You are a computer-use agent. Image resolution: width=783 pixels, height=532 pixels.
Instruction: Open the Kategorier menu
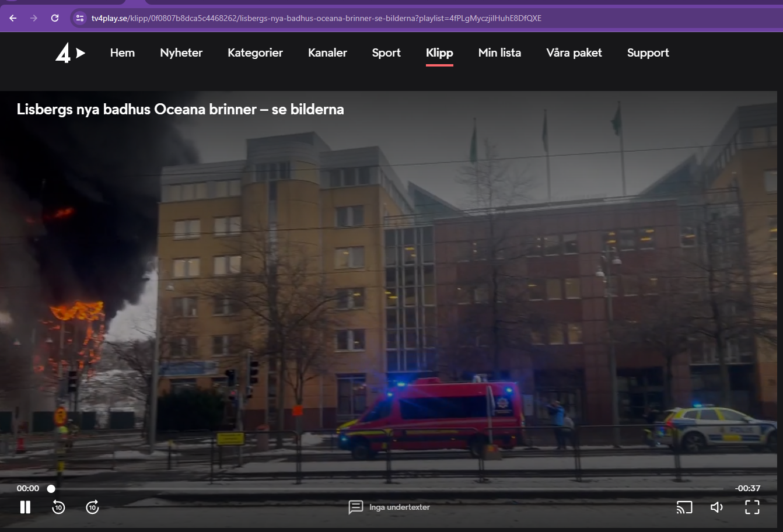pyautogui.click(x=255, y=52)
